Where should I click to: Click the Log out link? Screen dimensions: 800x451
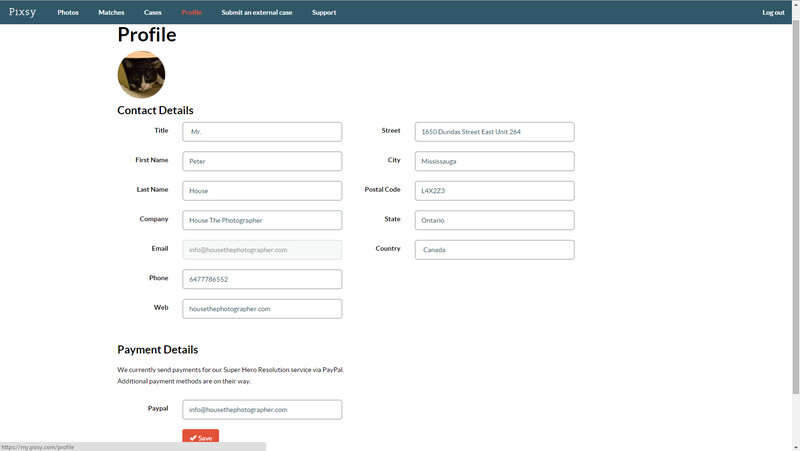[x=773, y=12]
